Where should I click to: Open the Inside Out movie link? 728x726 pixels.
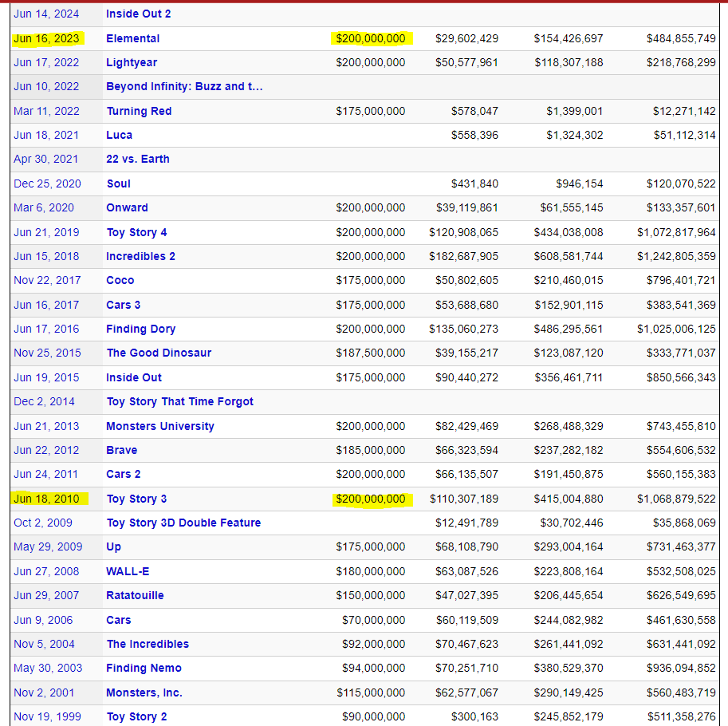tap(134, 377)
